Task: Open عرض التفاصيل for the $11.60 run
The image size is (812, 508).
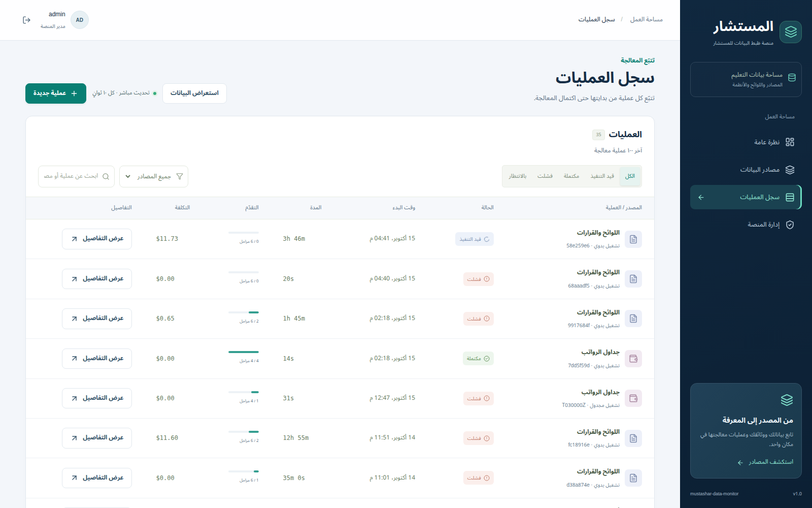Action: [x=97, y=438]
